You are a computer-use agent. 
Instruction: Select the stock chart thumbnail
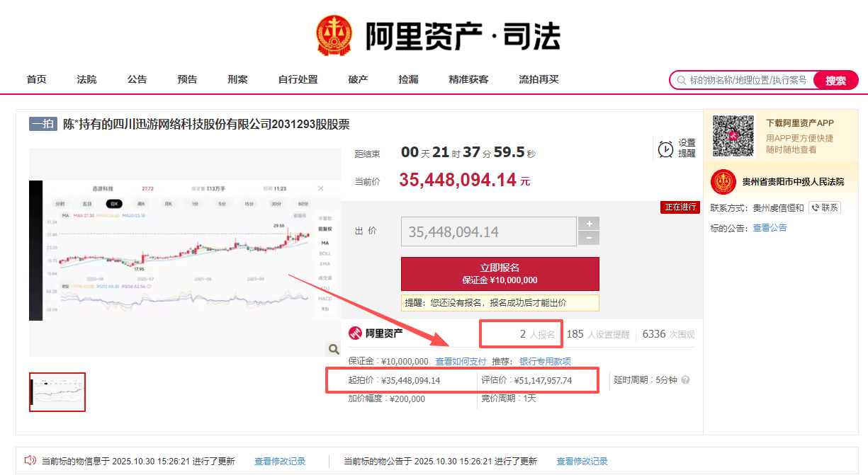pos(57,392)
